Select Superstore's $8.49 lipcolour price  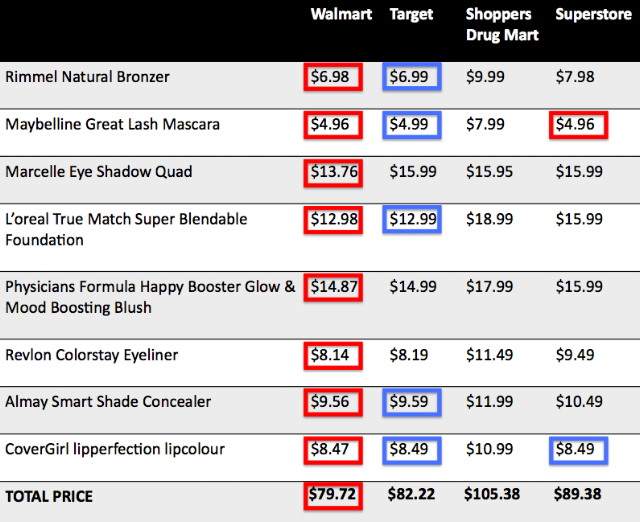[x=578, y=450]
